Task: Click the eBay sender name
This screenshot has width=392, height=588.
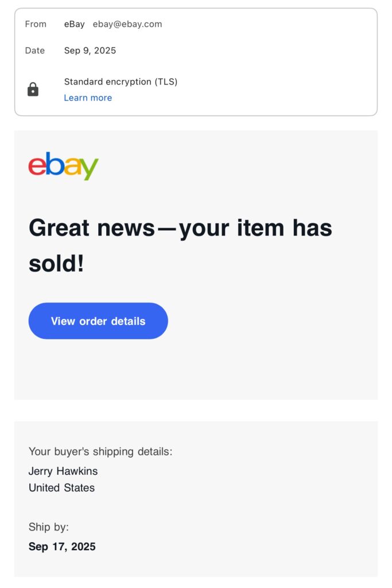Action: pyautogui.click(x=74, y=24)
